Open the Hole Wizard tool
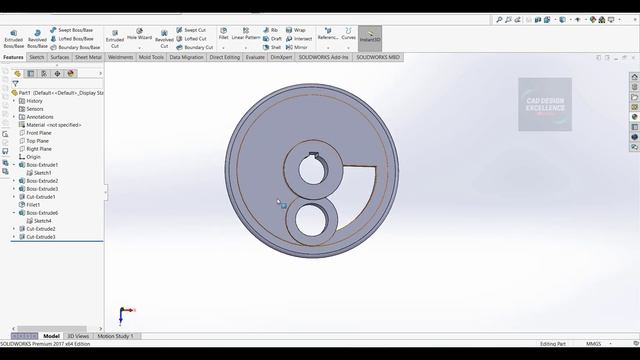Image resolution: width=640 pixels, height=360 pixels. pos(139,34)
